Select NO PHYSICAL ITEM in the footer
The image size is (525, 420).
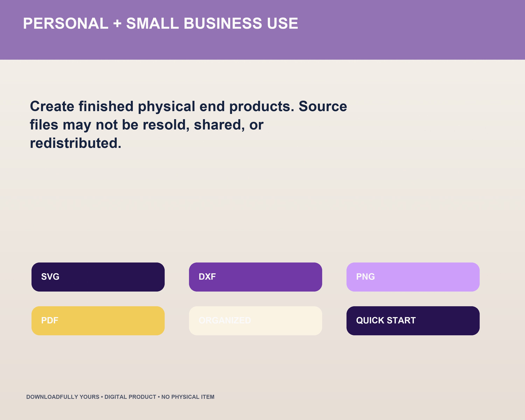[188, 397]
